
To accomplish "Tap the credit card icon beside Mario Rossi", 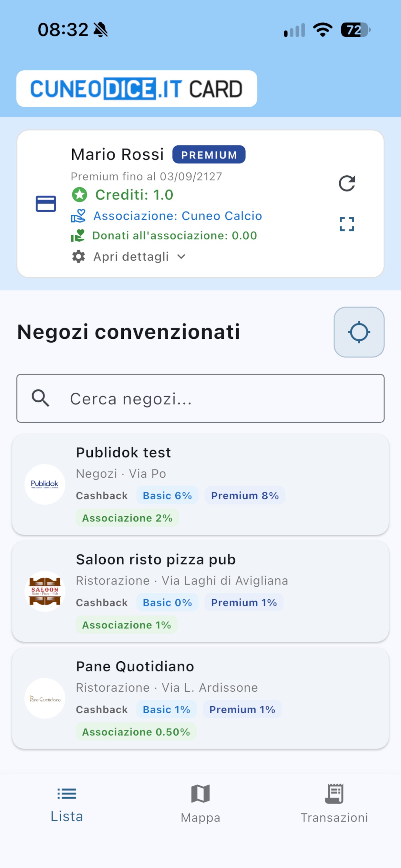I will pos(46,203).
